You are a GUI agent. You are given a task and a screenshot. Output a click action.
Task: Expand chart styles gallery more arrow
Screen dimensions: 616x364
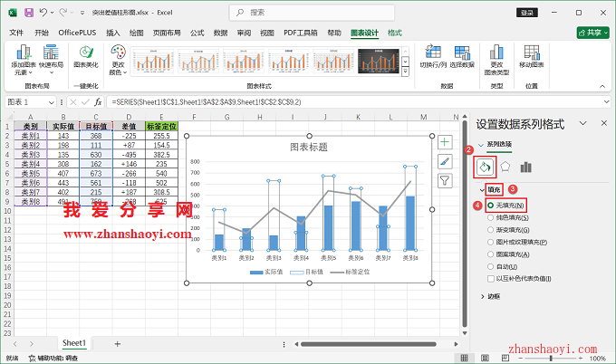pyautogui.click(x=406, y=72)
